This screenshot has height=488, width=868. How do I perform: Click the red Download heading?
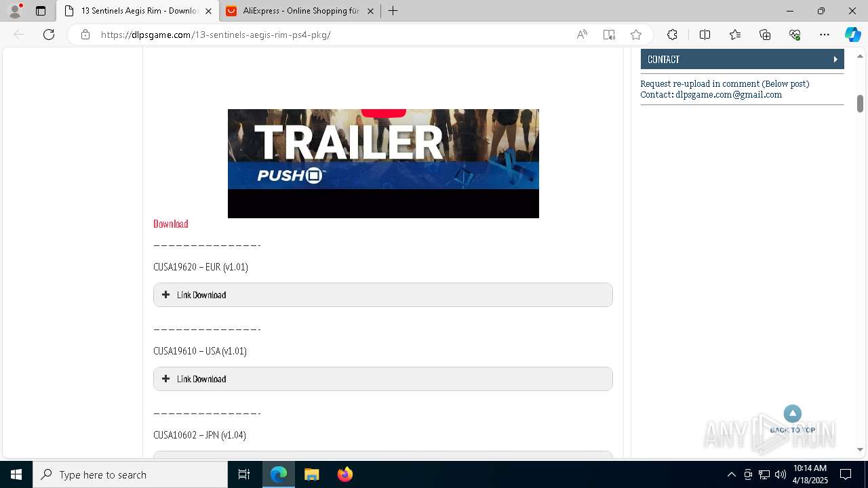coord(171,224)
